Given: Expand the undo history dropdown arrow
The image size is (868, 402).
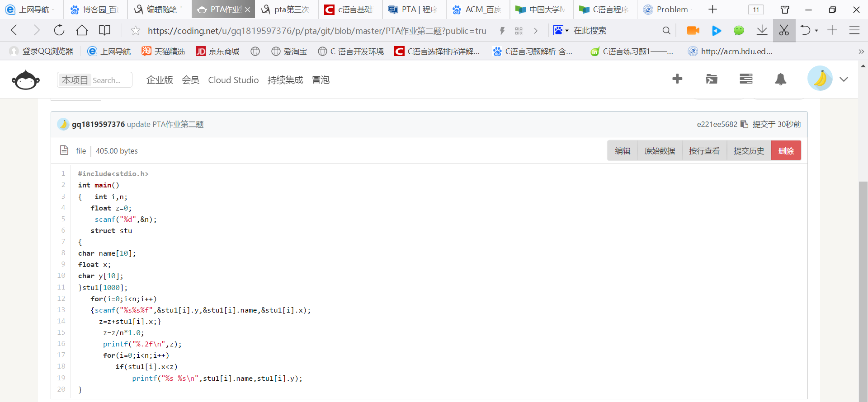Looking at the screenshot, I should coord(816,31).
